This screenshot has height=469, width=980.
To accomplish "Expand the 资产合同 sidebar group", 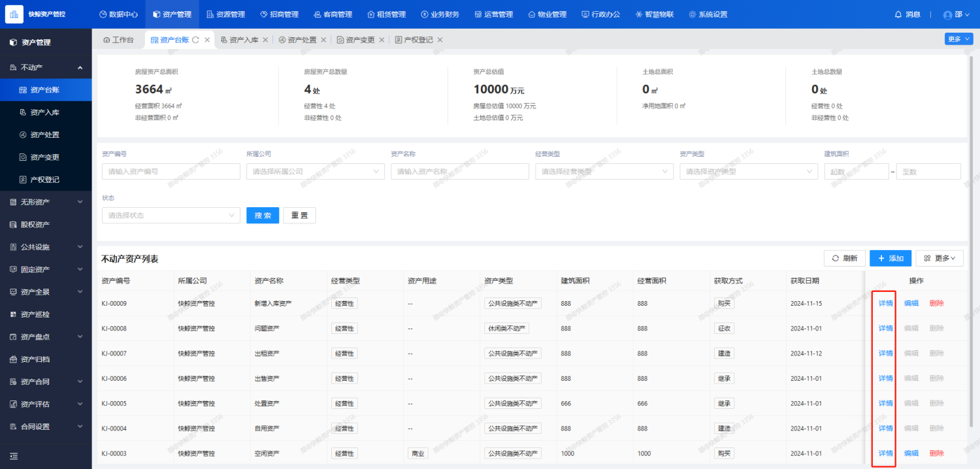I will click(x=46, y=381).
